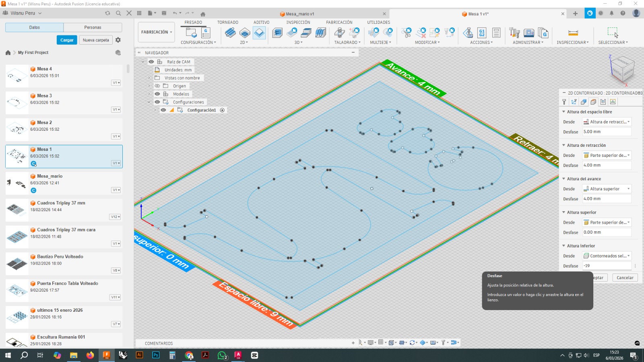Viewport: 644px width, 362px height.
Task: Toggle visibility of Configuración1 in the browser
Action: [x=163, y=110]
